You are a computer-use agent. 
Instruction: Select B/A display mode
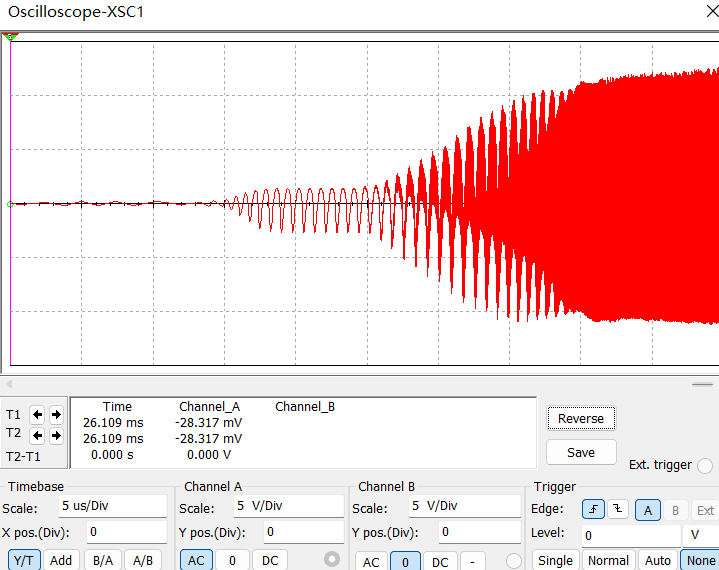pyautogui.click(x=103, y=560)
